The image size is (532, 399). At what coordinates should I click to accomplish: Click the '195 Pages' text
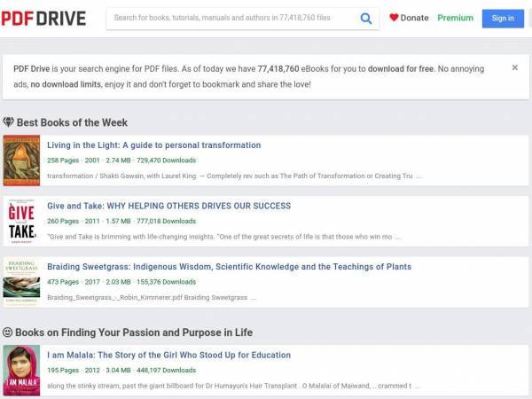pos(63,370)
